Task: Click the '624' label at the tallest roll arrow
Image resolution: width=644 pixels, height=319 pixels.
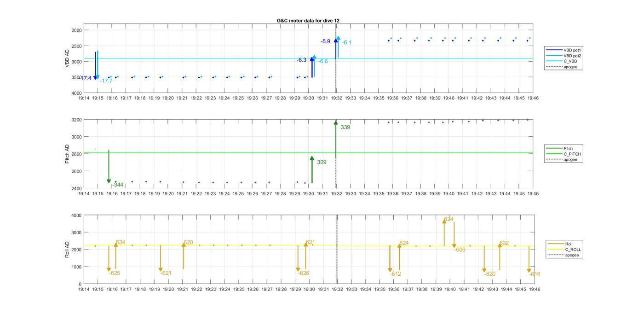Action: tap(448, 220)
